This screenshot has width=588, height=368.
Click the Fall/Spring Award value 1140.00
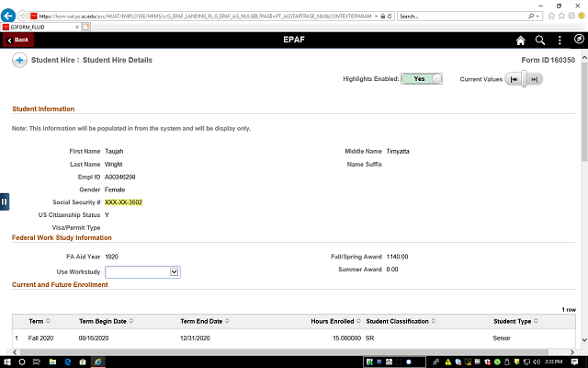tap(397, 257)
